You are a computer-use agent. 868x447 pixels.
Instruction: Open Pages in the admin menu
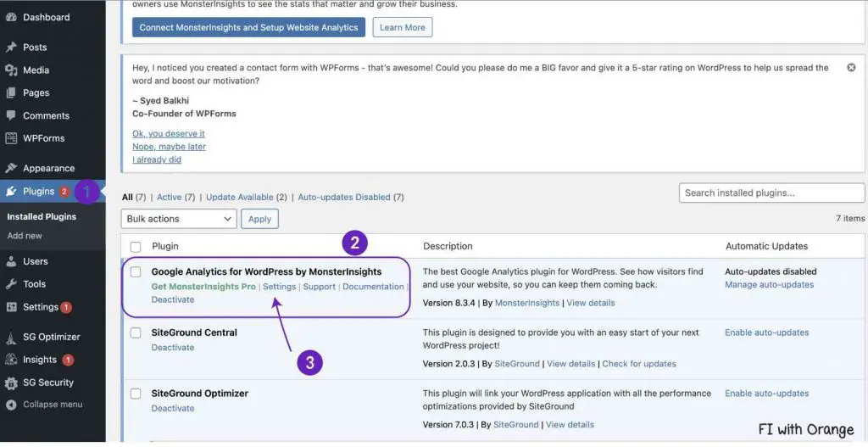(x=36, y=92)
